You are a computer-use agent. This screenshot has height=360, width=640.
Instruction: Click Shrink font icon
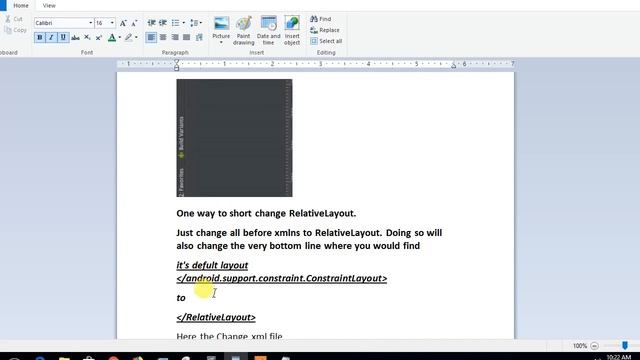click(x=134, y=23)
